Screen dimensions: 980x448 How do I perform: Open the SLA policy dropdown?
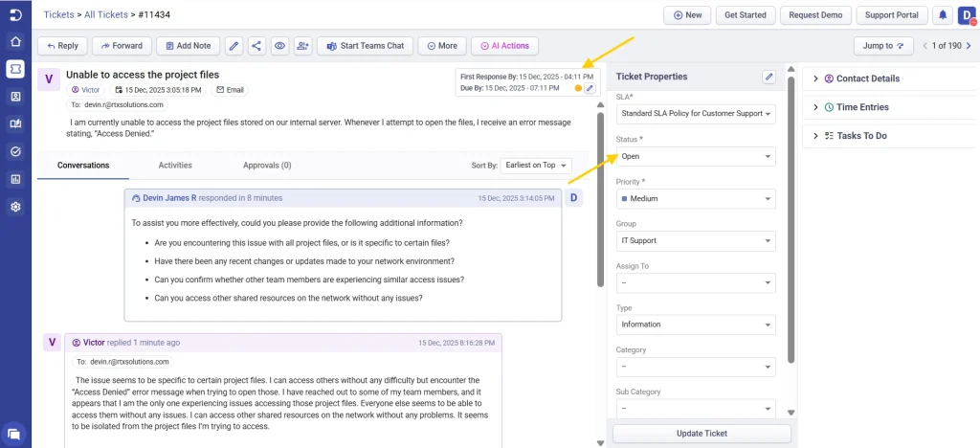pos(696,114)
